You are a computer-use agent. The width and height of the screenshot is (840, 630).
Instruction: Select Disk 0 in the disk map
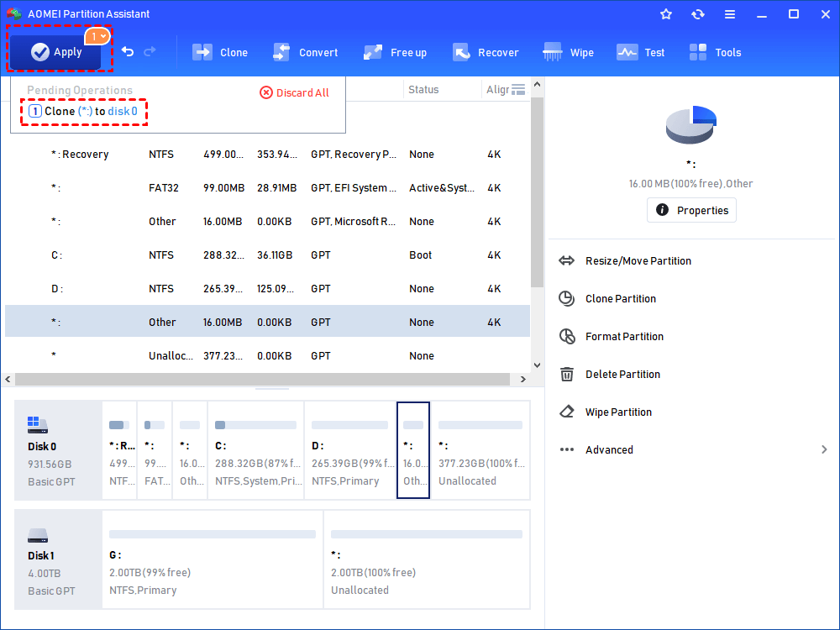(58, 450)
